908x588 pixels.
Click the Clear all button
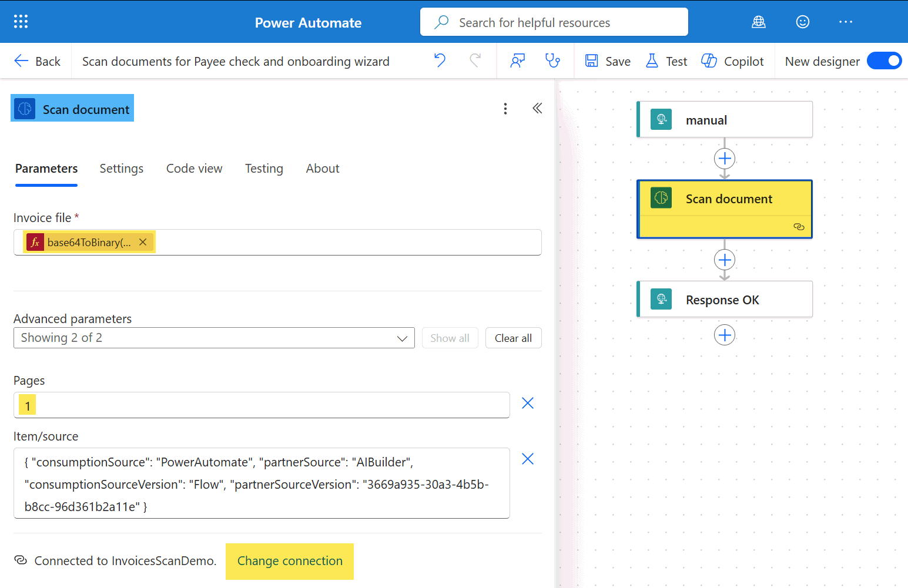tap(513, 338)
